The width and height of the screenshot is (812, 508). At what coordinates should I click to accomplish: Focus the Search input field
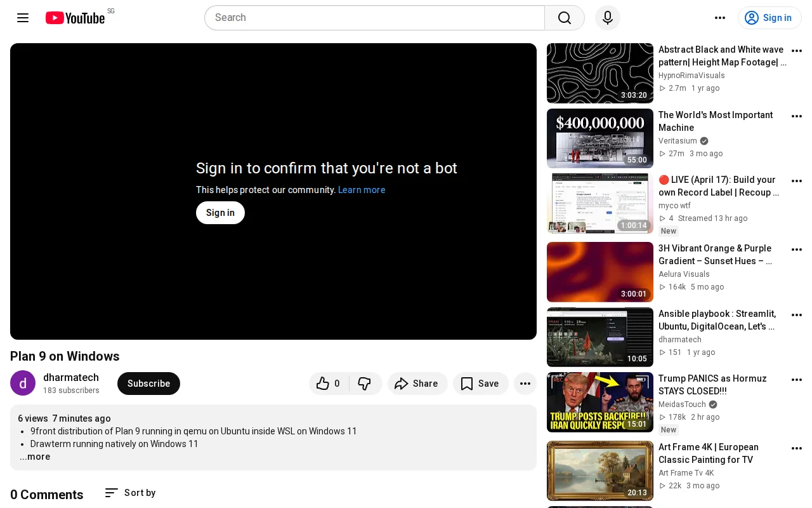click(374, 18)
